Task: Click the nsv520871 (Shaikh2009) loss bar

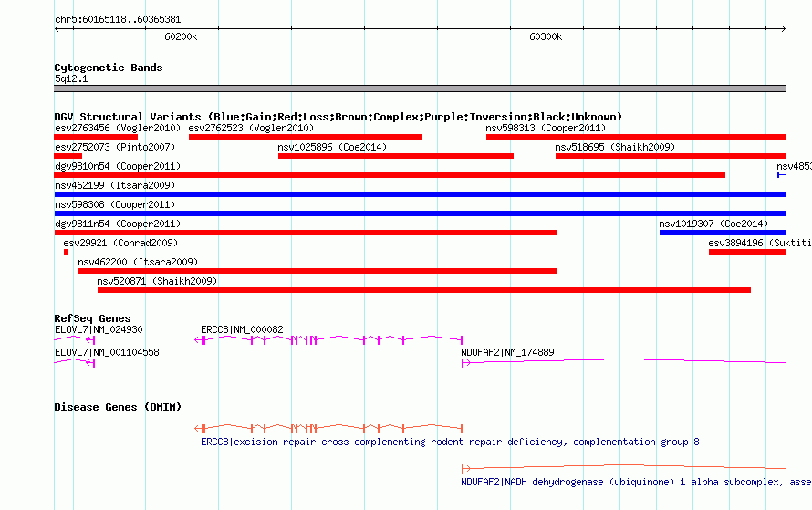Action: coord(423,290)
